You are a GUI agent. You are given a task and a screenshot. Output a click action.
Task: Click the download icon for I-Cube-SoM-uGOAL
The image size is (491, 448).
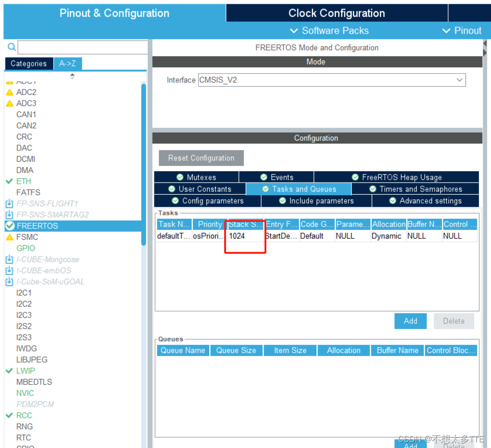pyautogui.click(x=9, y=282)
